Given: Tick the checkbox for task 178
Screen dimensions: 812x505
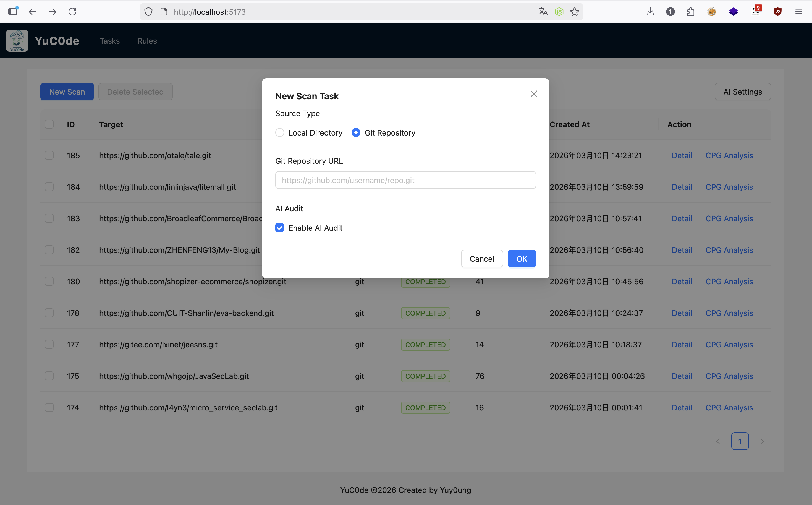Looking at the screenshot, I should pyautogui.click(x=49, y=313).
